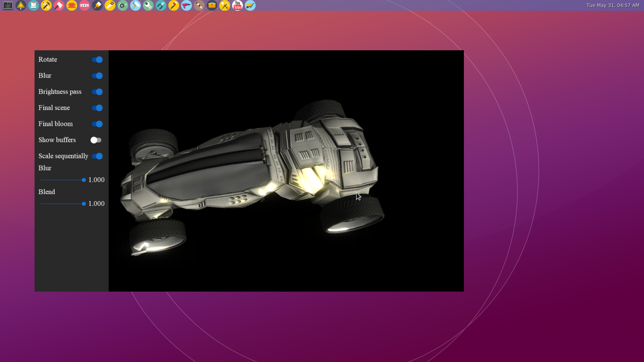Click the Rotate label

pyautogui.click(x=48, y=59)
